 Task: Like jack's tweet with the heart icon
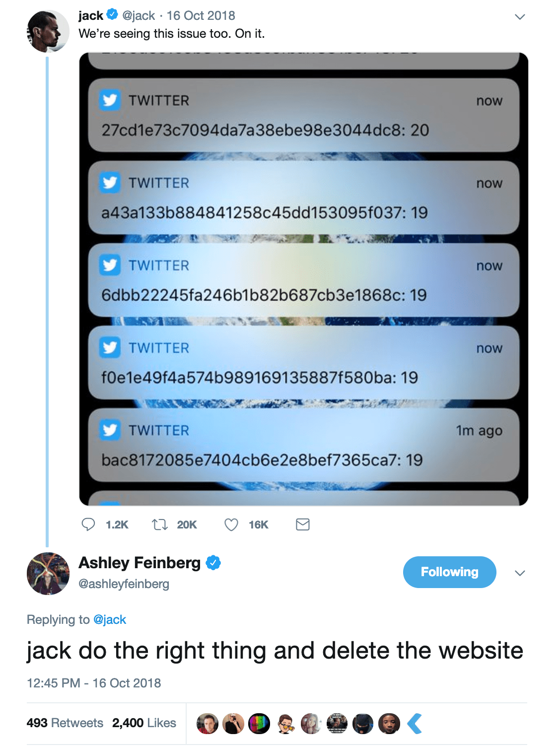click(231, 524)
